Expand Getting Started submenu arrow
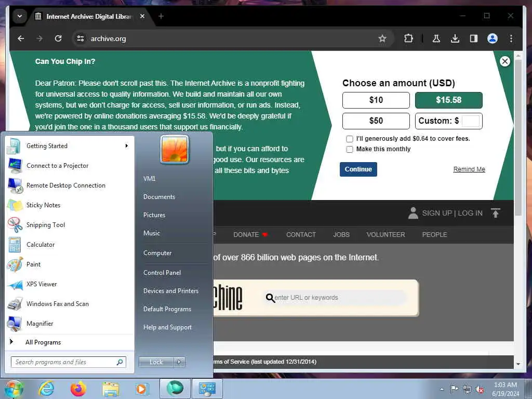 127,146
